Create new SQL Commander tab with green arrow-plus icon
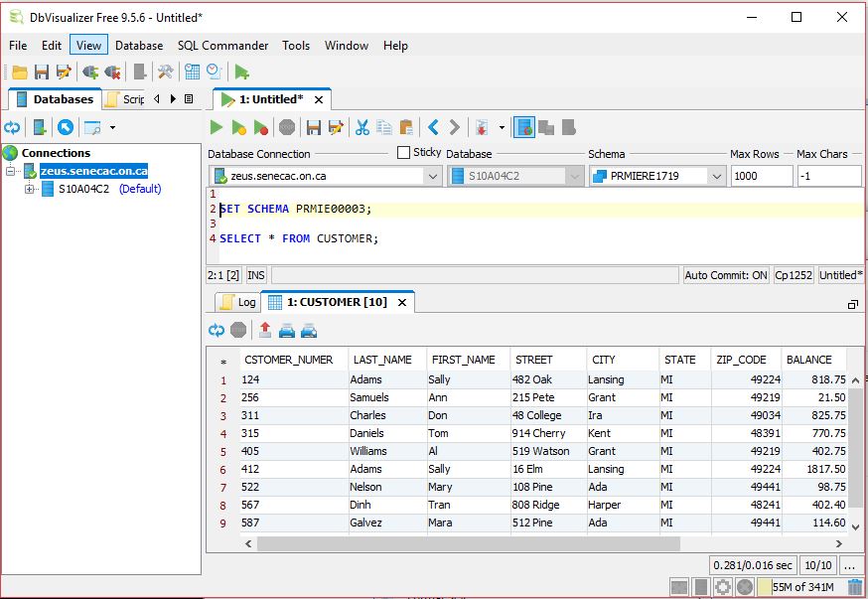This screenshot has height=599, width=868. pos(242,72)
